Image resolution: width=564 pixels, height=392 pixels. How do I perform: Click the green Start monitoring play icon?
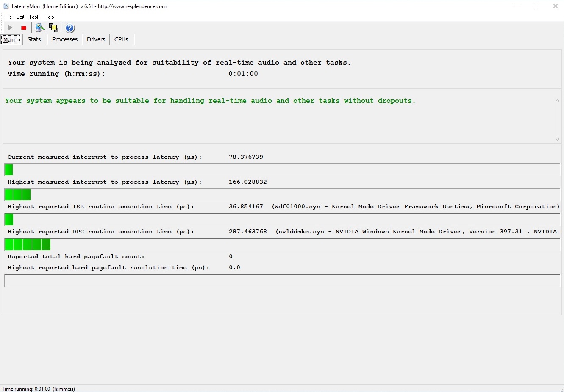[11, 28]
